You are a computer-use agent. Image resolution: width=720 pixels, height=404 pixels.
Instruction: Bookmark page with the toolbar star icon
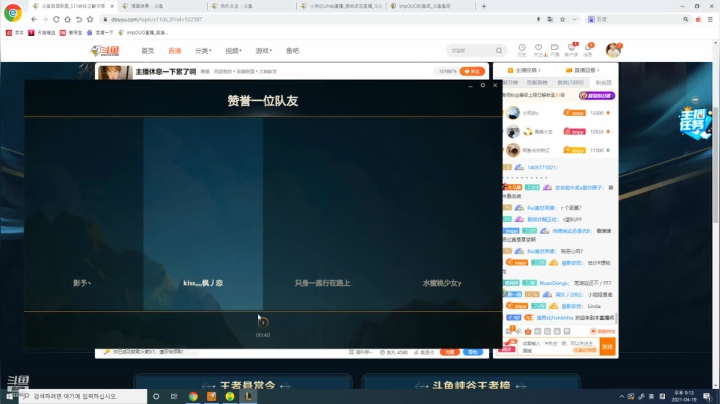pos(90,19)
